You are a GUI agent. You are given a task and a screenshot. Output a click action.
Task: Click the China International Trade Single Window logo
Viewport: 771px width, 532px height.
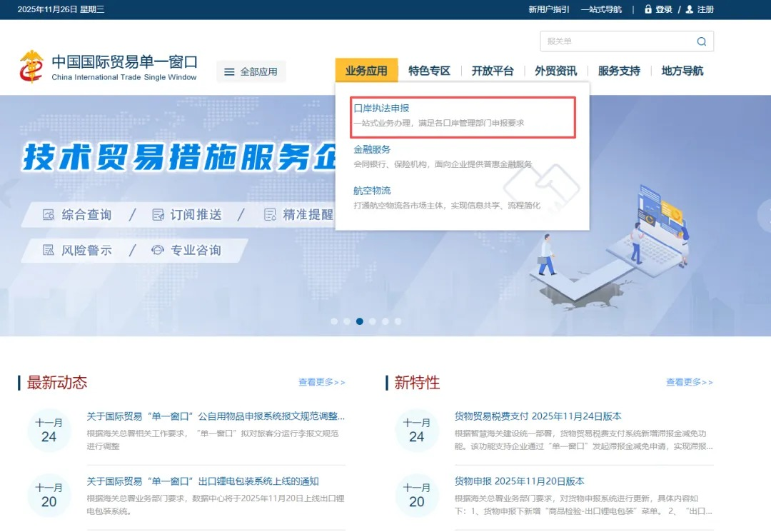click(x=31, y=66)
